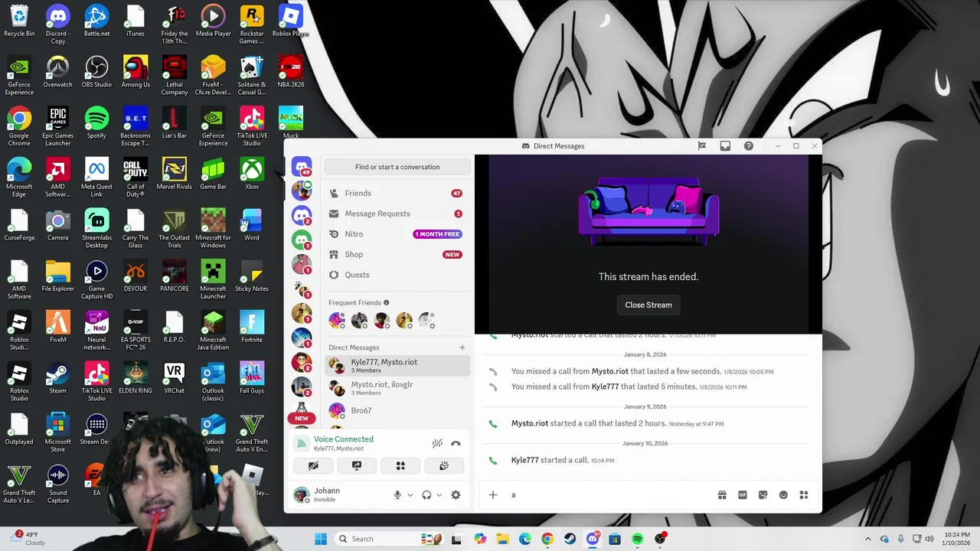Open Message Requests

click(x=397, y=214)
